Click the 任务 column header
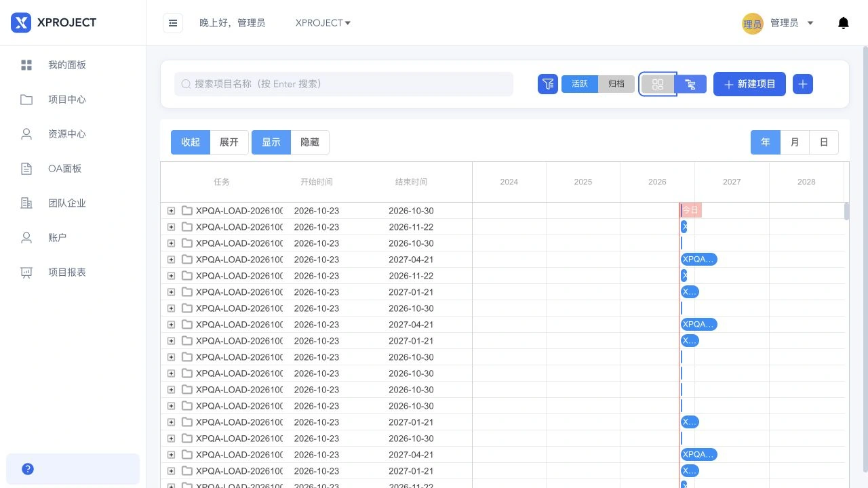 [x=222, y=182]
